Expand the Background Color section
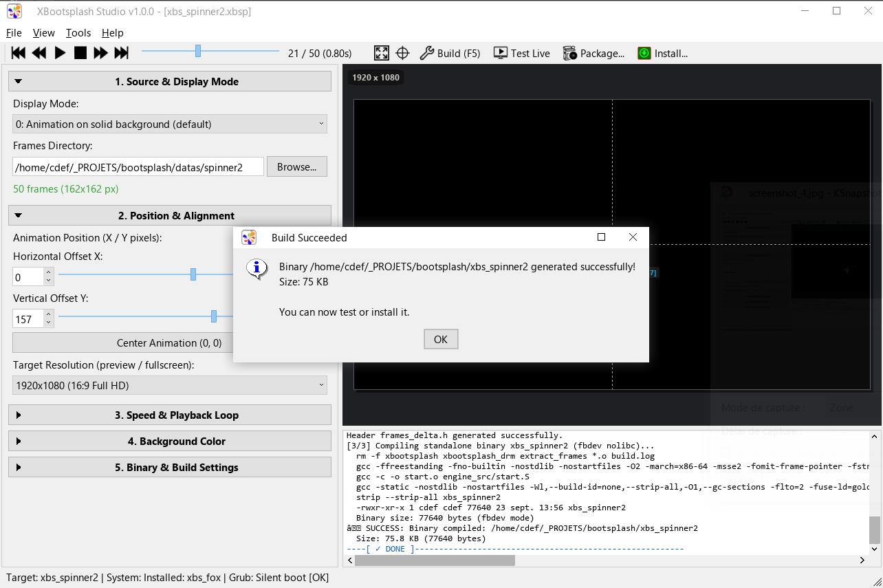 170,441
